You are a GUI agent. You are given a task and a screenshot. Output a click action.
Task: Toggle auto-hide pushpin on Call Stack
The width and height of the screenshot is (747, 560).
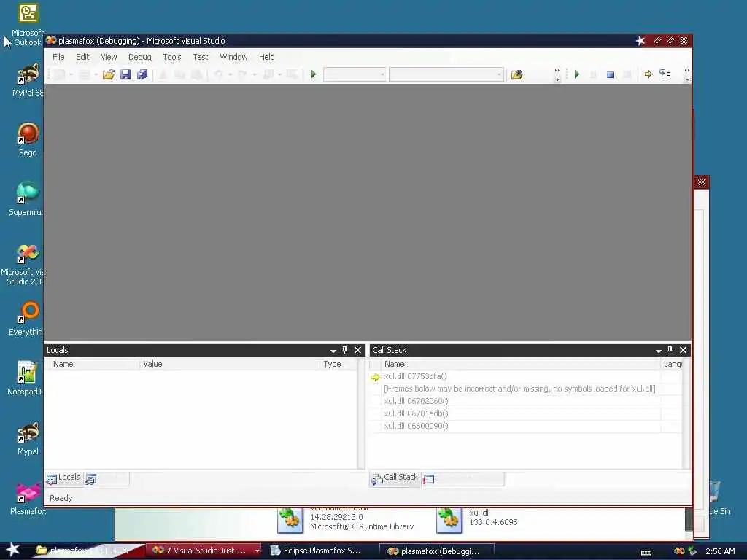coord(670,350)
